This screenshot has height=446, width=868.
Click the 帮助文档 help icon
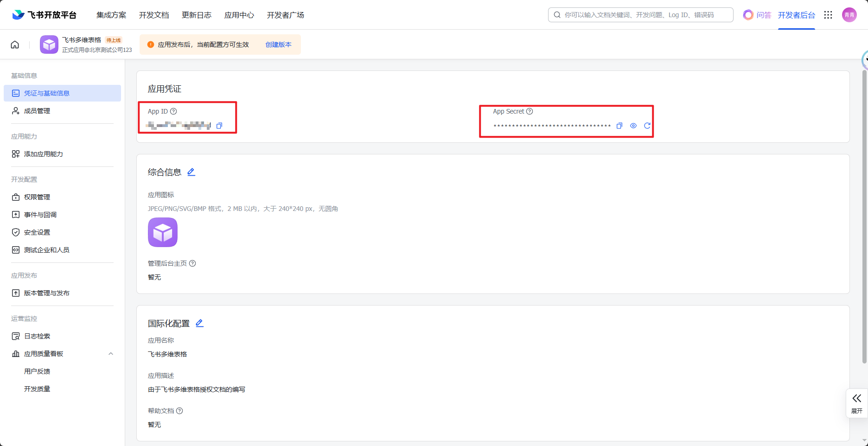pyautogui.click(x=179, y=411)
